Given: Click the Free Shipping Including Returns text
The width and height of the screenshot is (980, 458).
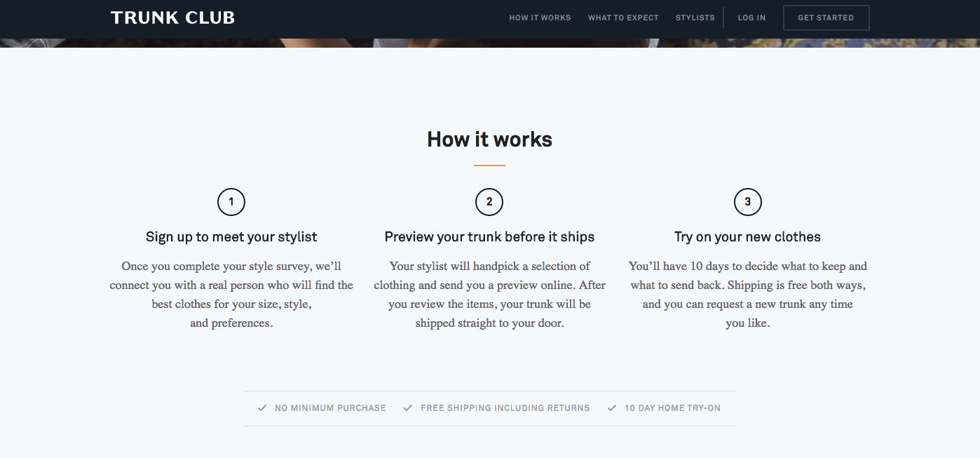Looking at the screenshot, I should (505, 408).
